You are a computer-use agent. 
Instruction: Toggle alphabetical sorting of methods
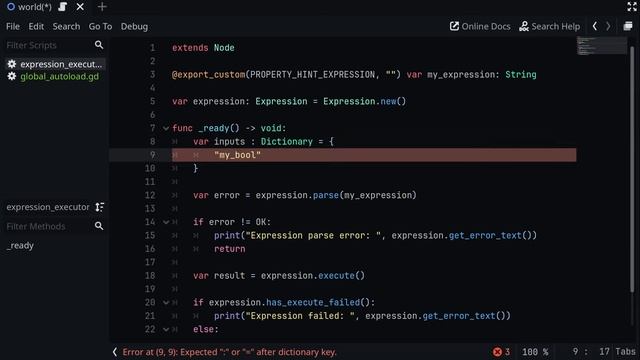(x=100, y=207)
